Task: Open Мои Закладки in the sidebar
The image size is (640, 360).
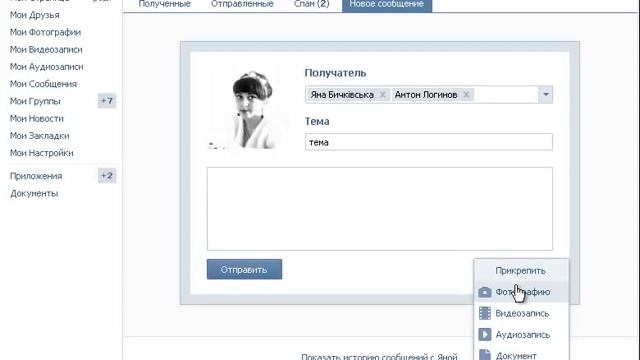Action: [x=40, y=136]
